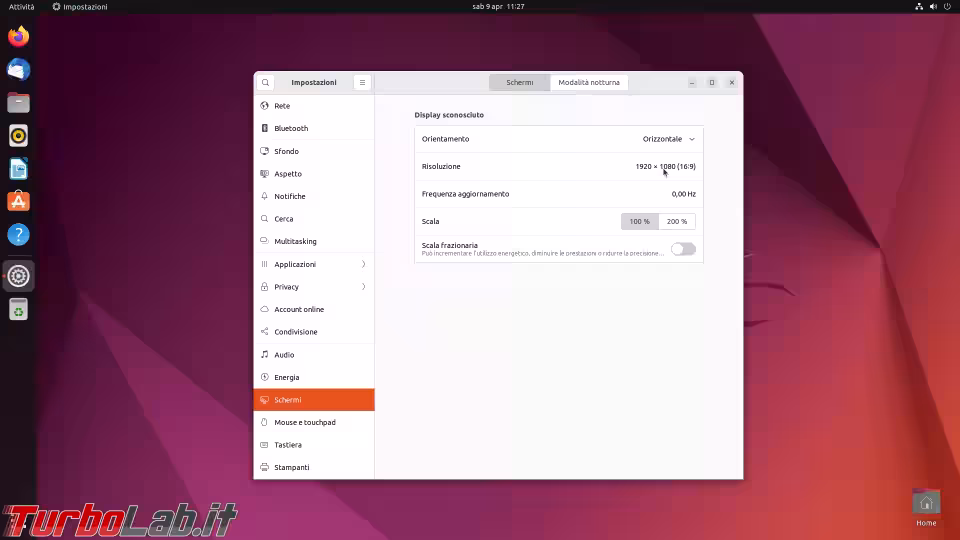Open the Trash from the dock
The width and height of the screenshot is (960, 540).
pyautogui.click(x=18, y=310)
